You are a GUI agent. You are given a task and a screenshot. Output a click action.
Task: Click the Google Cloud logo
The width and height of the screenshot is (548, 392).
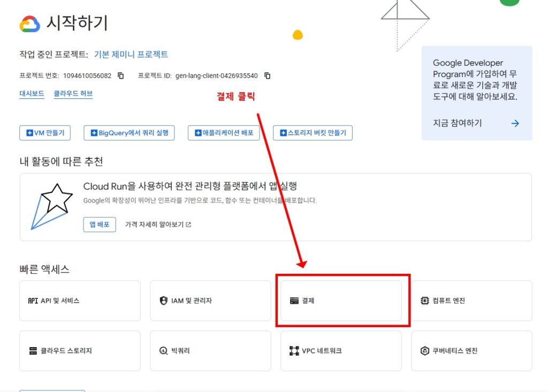tap(29, 24)
